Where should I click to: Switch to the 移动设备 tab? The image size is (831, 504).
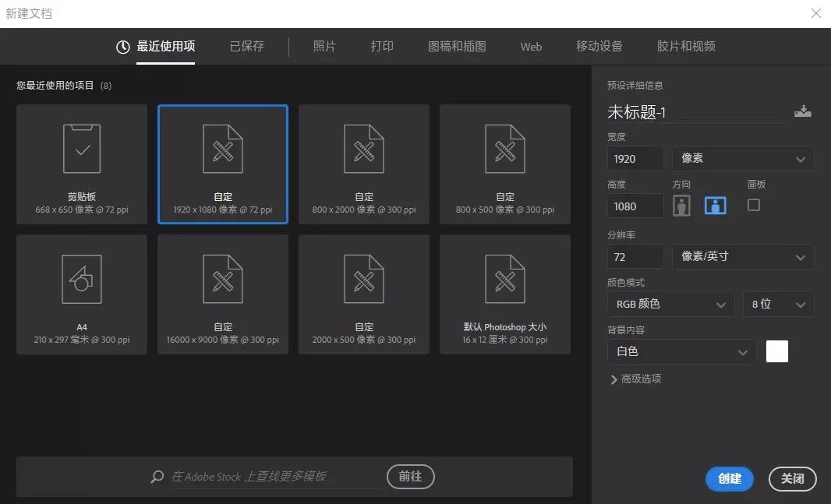coord(599,46)
